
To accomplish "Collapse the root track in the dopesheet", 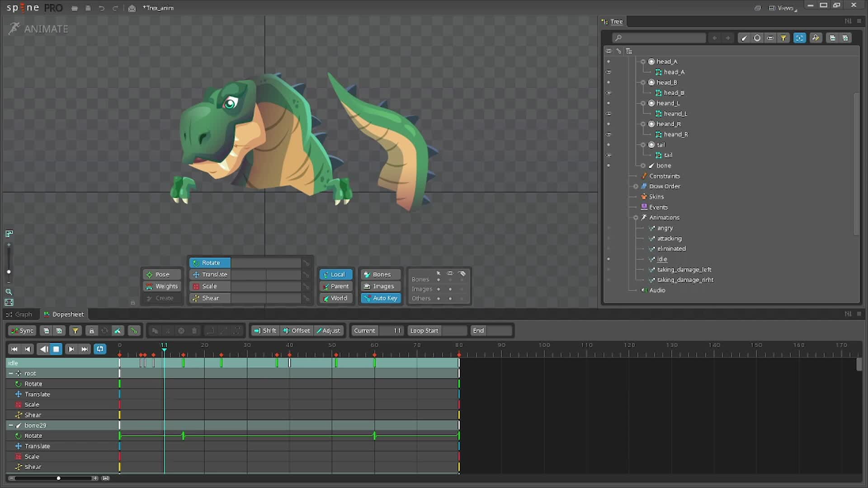I will coord(10,373).
